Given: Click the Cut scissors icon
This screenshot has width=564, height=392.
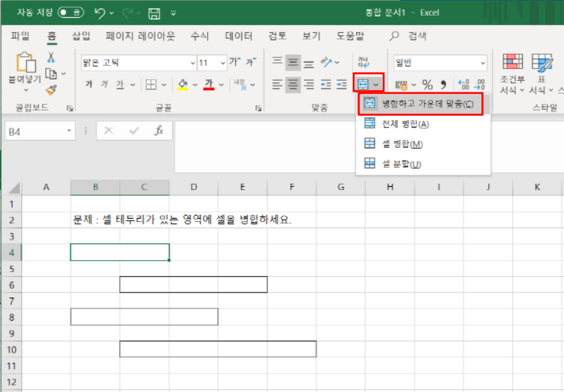Looking at the screenshot, I should point(51,57).
